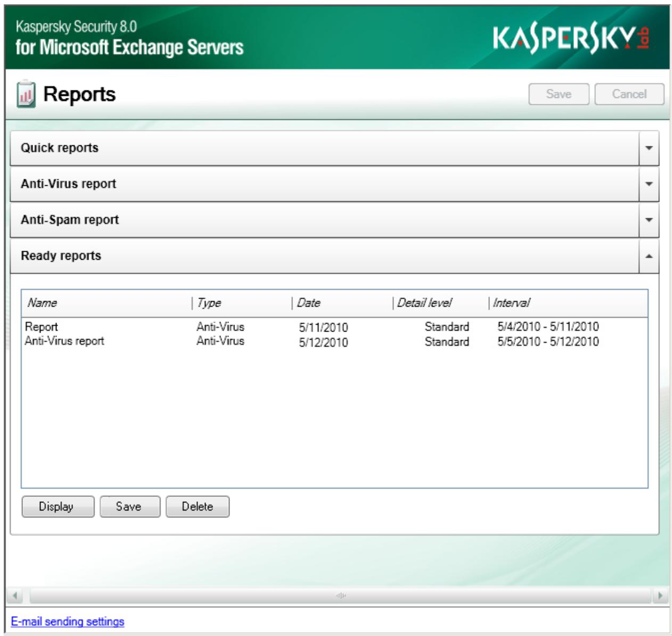672x636 pixels.
Task: Click the Anti-Virus type cell of the 5/12/2010 report
Action: (220, 341)
